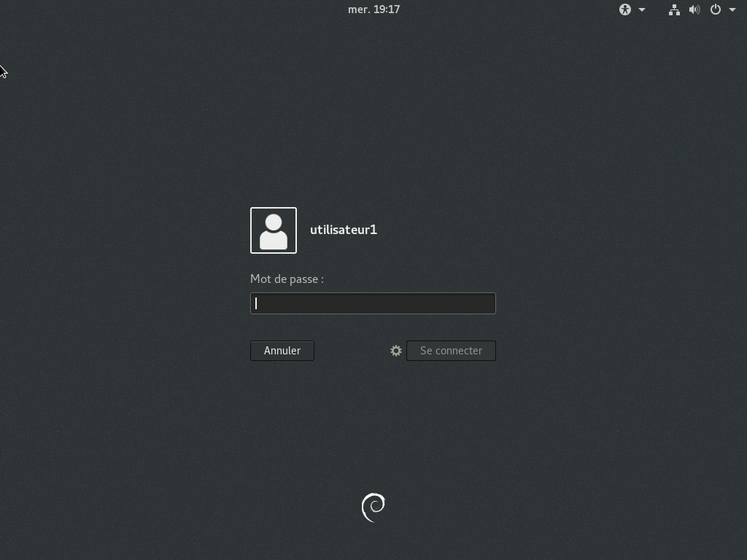Click the volume speaker icon

tap(694, 9)
